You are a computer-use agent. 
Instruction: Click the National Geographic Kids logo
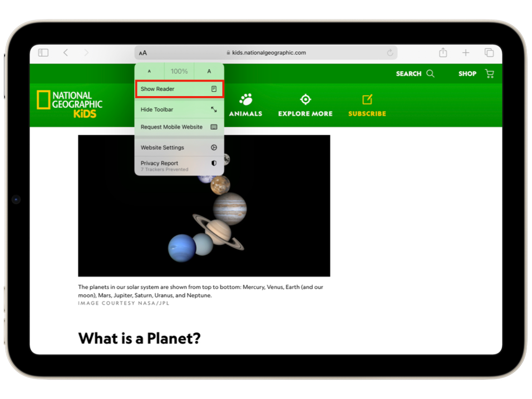(x=70, y=104)
